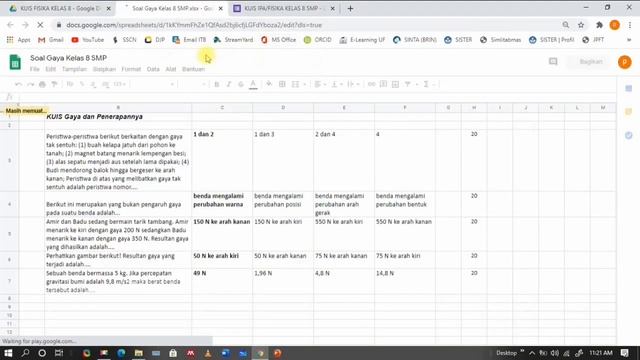
Task: Click the merge cells icon
Action: pos(295,84)
